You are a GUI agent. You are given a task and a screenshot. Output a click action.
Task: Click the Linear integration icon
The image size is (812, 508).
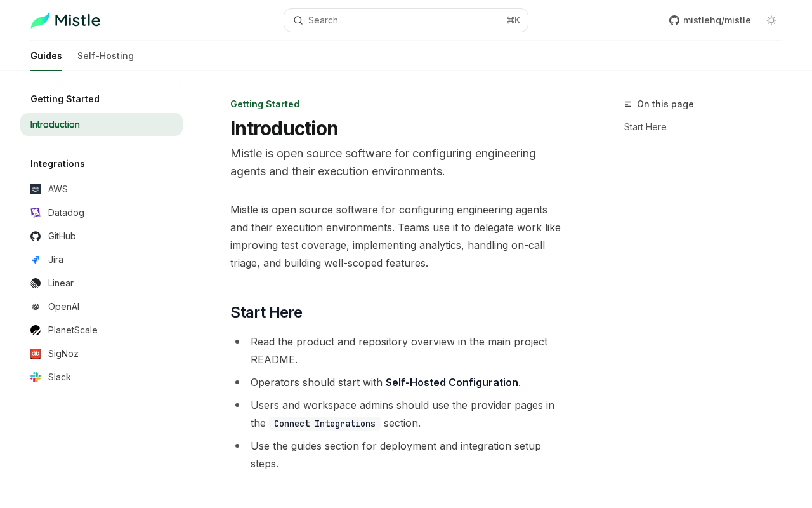(36, 283)
